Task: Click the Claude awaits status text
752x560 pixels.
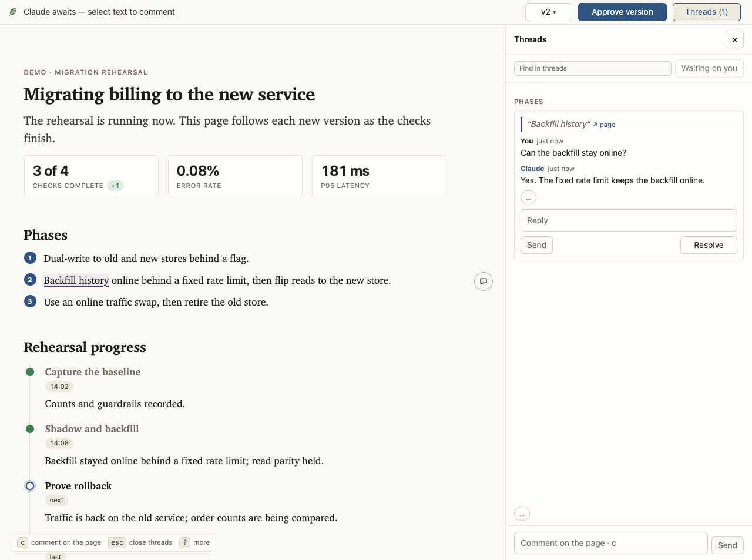Action: pyautogui.click(x=99, y=12)
